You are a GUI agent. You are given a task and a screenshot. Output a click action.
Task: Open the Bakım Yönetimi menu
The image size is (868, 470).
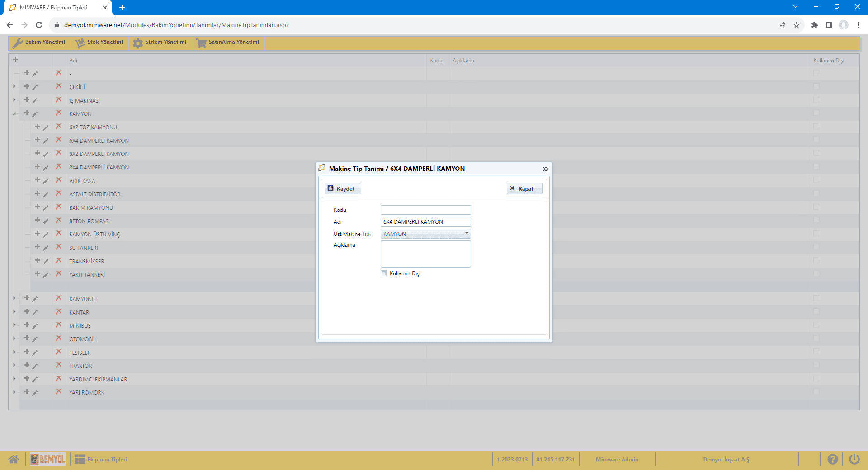click(39, 42)
